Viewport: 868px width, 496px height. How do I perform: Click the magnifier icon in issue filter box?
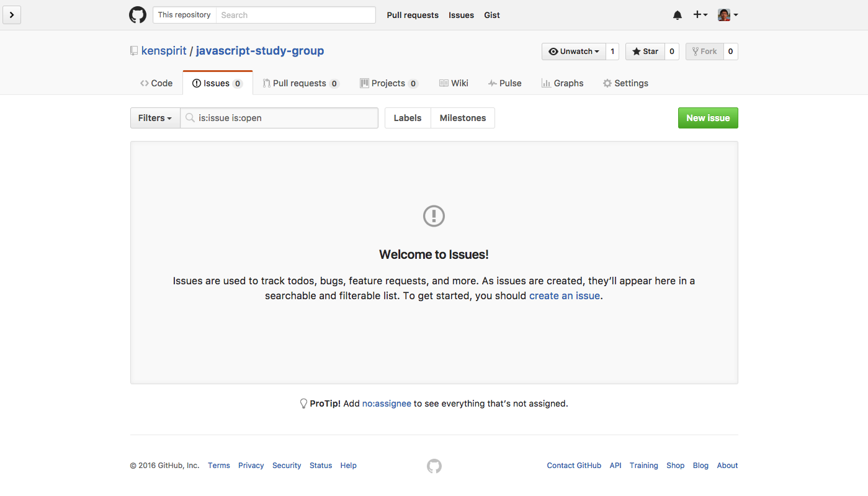190,118
